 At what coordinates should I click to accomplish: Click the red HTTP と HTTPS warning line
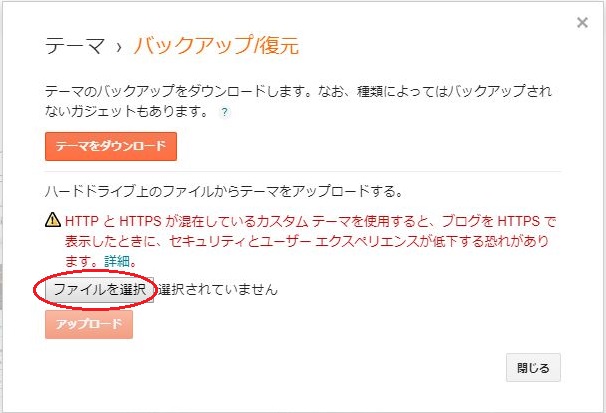pos(311,221)
